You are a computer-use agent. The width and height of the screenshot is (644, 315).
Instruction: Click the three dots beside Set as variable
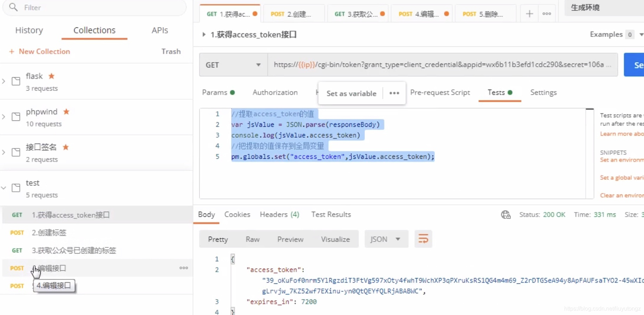pyautogui.click(x=394, y=93)
